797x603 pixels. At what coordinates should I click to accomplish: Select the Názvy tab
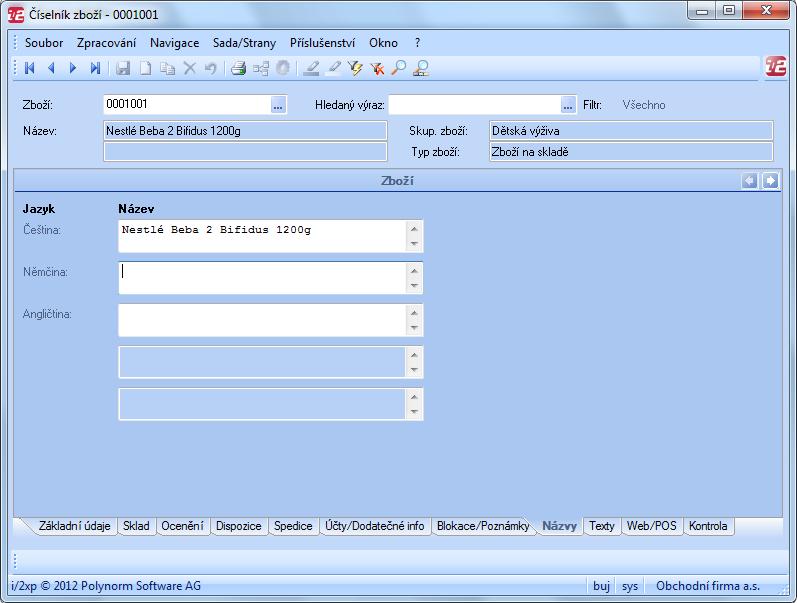pyautogui.click(x=559, y=526)
